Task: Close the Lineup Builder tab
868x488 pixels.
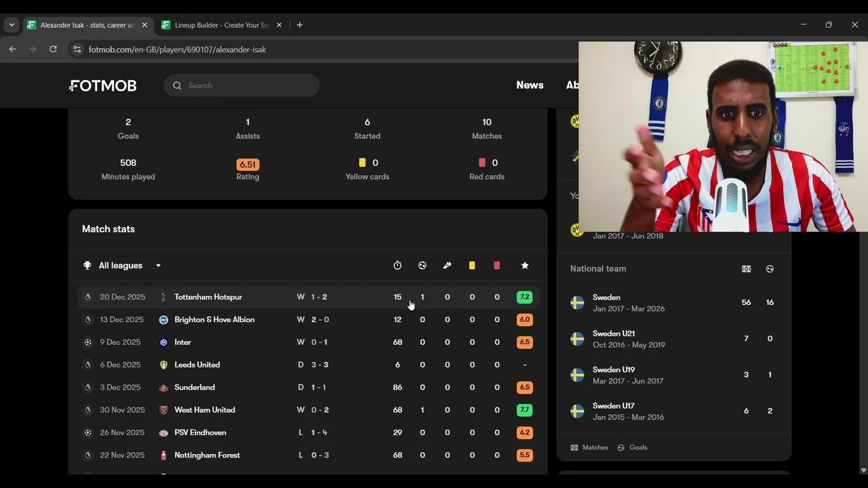Action: click(279, 25)
